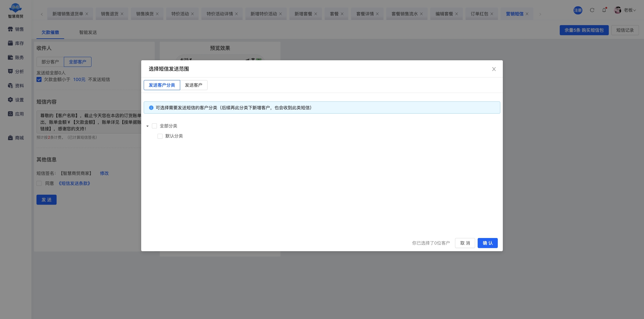Viewport: 644px width, 319px height.
Task: Collapse the 全部分类 tree node
Action: [x=147, y=126]
